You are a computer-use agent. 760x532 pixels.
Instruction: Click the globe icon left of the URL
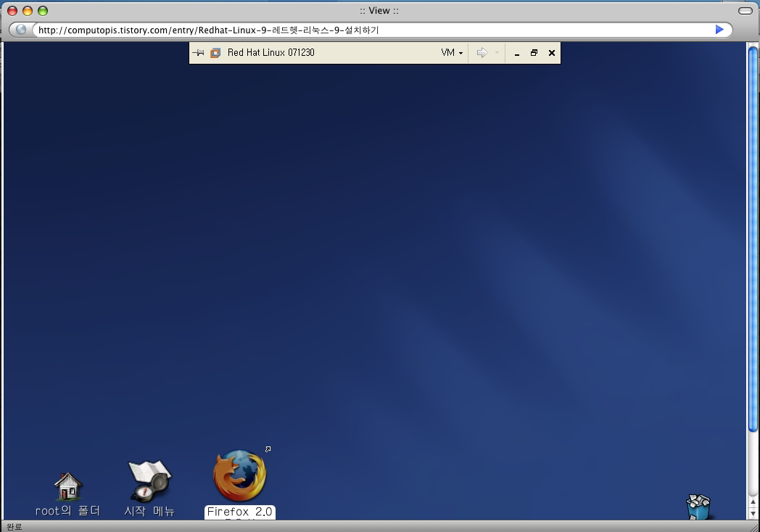click(x=21, y=30)
